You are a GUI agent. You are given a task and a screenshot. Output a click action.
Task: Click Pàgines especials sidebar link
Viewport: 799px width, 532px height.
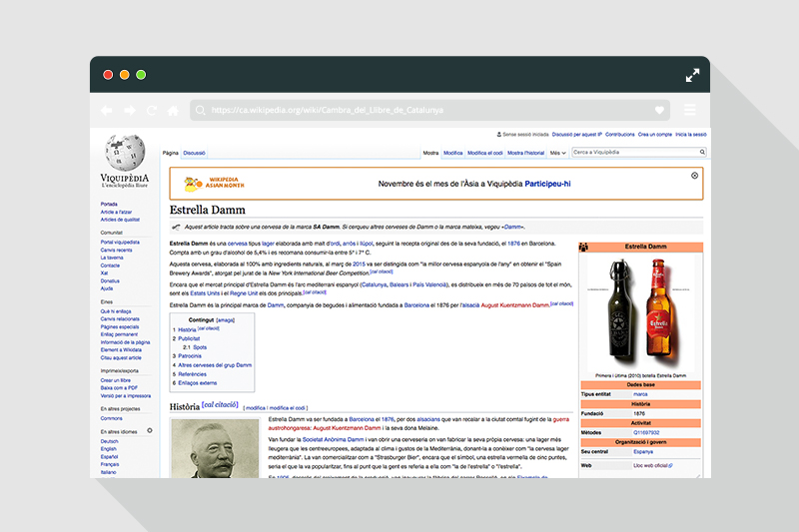[119, 326]
